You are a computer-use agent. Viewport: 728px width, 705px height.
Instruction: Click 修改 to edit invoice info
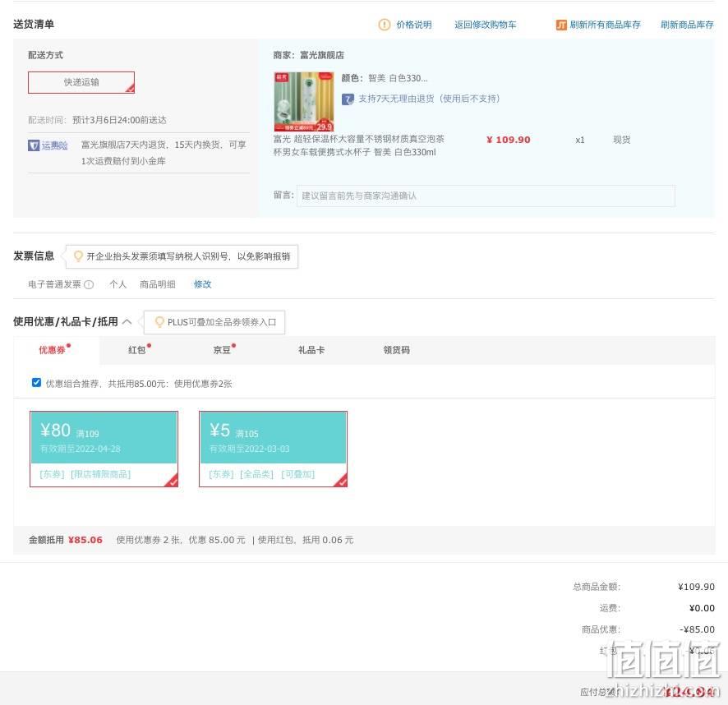pyautogui.click(x=202, y=284)
